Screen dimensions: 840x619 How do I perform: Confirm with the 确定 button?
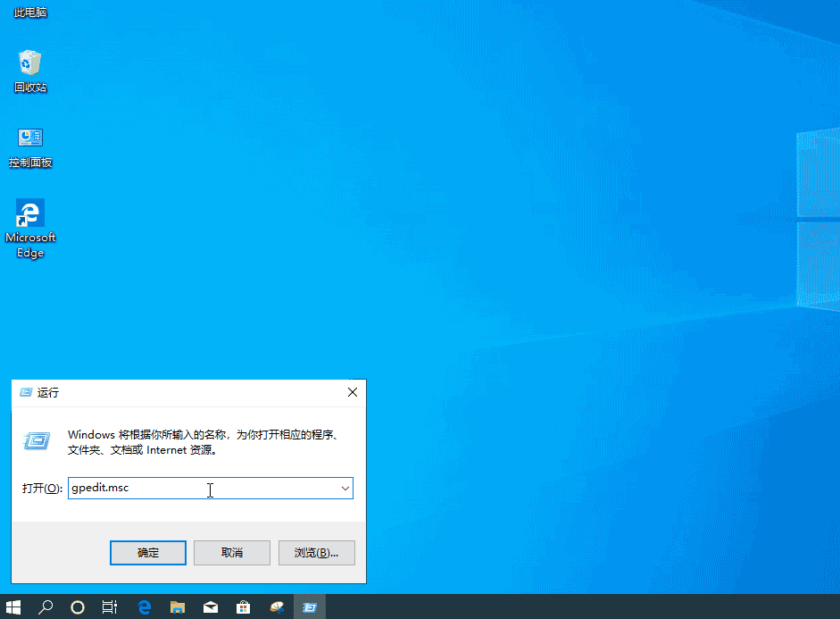click(x=147, y=552)
